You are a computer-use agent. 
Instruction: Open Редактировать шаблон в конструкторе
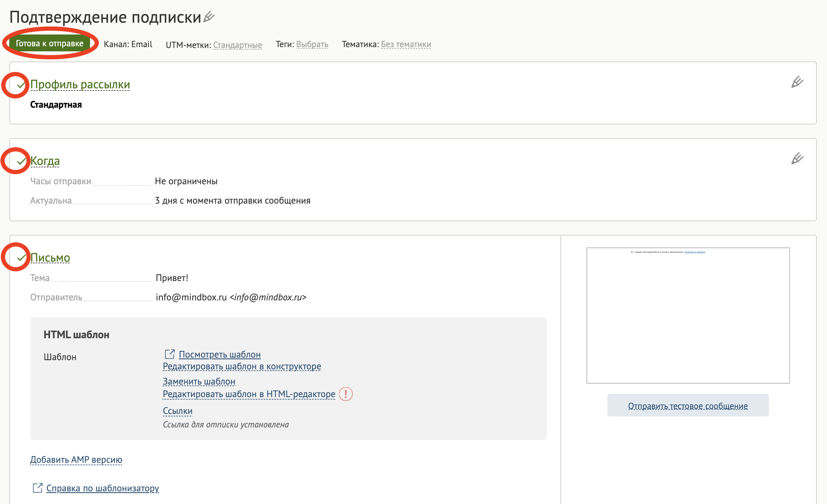(x=242, y=366)
